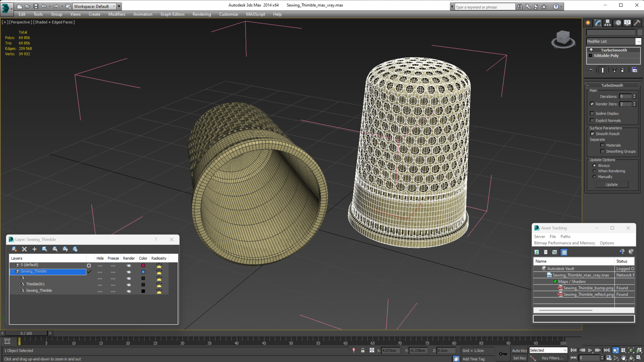This screenshot has height=362, width=644.
Task: Toggle Smooth Result checkbox
Action: [592, 134]
